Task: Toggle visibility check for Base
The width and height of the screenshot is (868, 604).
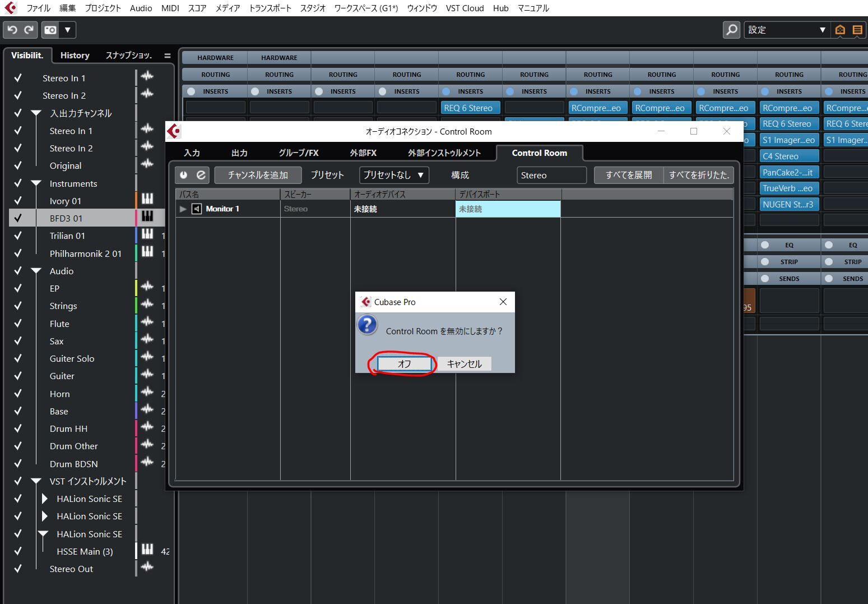Action: [18, 411]
